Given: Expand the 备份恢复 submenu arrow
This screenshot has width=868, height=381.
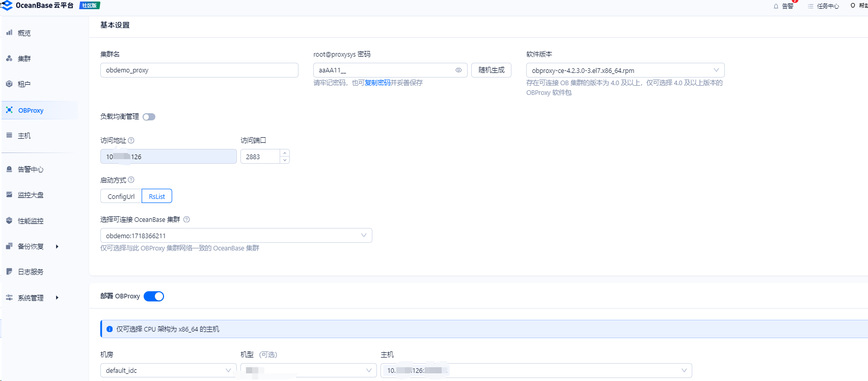Looking at the screenshot, I should 57,246.
